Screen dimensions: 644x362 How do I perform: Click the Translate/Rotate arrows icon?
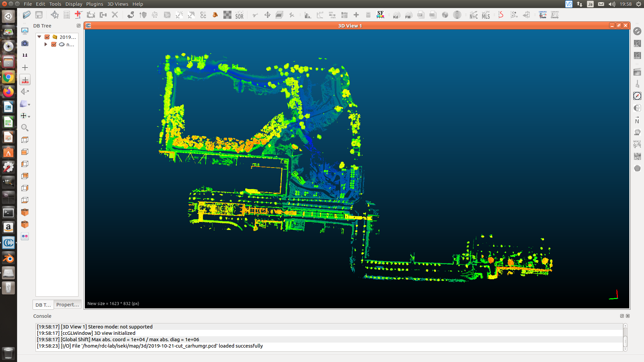pos(267,15)
